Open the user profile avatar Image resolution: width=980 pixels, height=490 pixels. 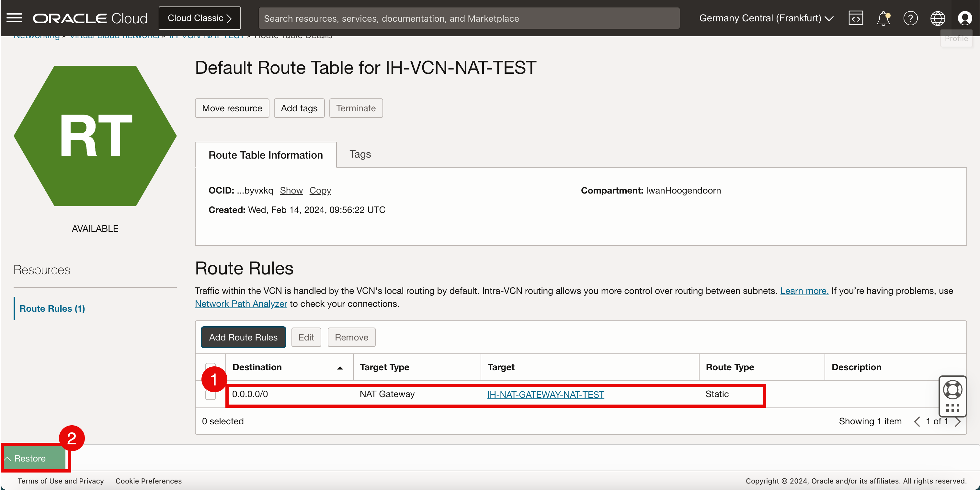coord(965,18)
